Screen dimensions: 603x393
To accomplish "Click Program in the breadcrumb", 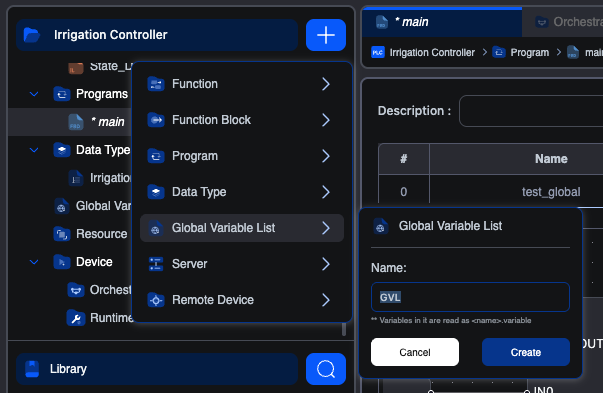I will coord(530,52).
